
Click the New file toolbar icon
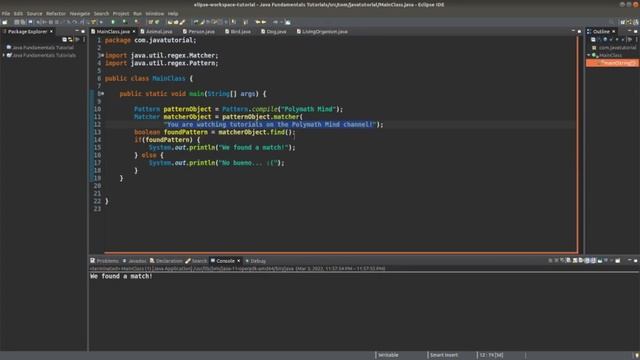4,22
